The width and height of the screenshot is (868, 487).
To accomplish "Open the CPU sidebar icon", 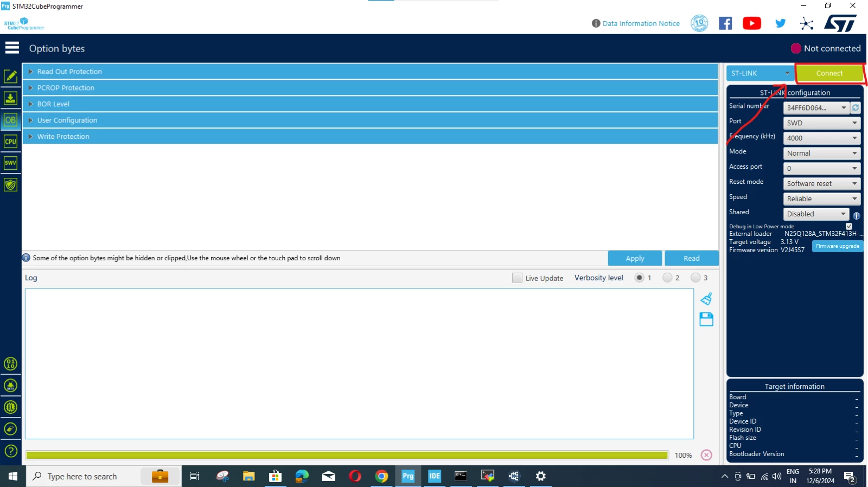I will 10,142.
